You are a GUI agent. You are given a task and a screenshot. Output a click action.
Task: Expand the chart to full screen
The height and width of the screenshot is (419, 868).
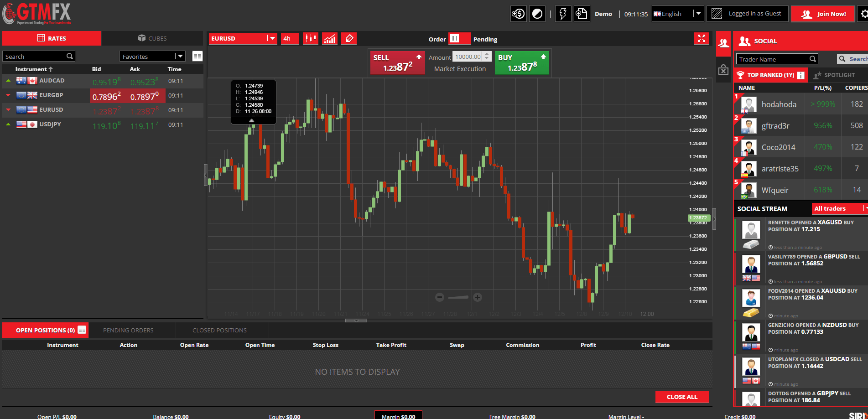tap(702, 38)
